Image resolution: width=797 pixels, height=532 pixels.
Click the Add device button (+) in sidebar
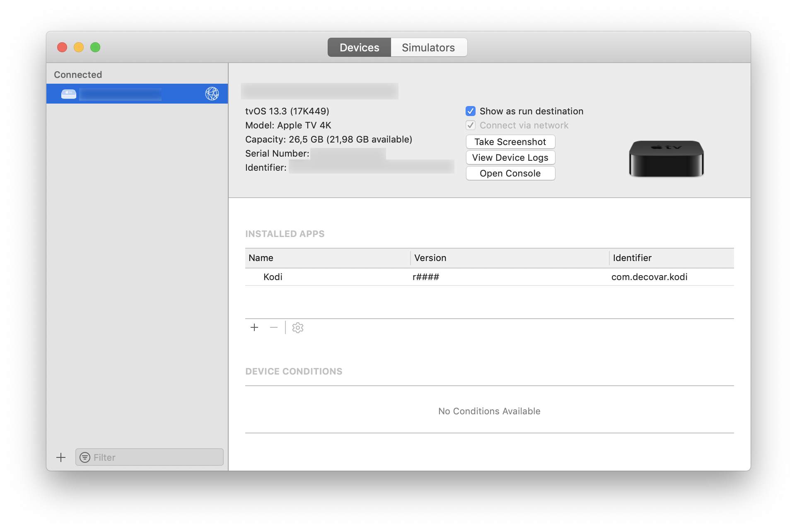click(x=60, y=457)
